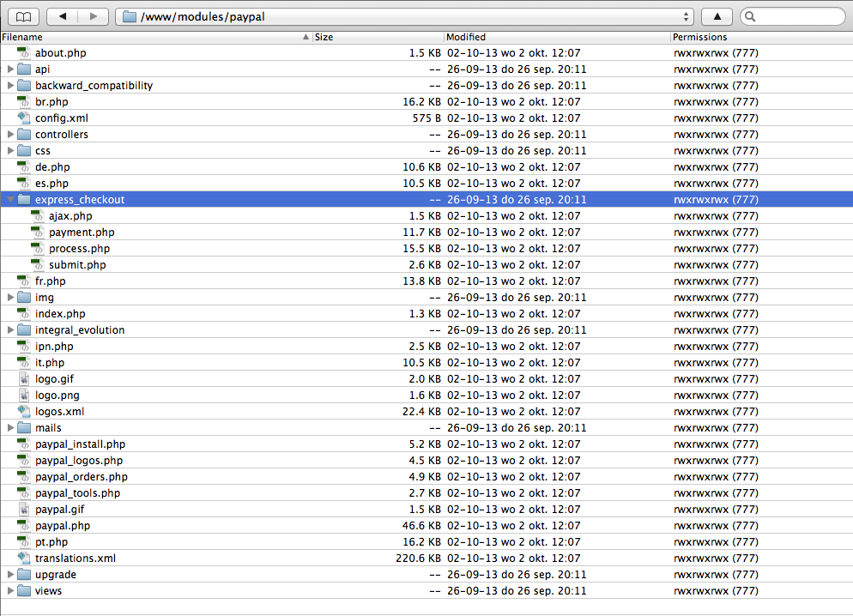The width and height of the screenshot is (853, 616).
Task: Click the ipn.php file icon
Action: pyautogui.click(x=23, y=347)
